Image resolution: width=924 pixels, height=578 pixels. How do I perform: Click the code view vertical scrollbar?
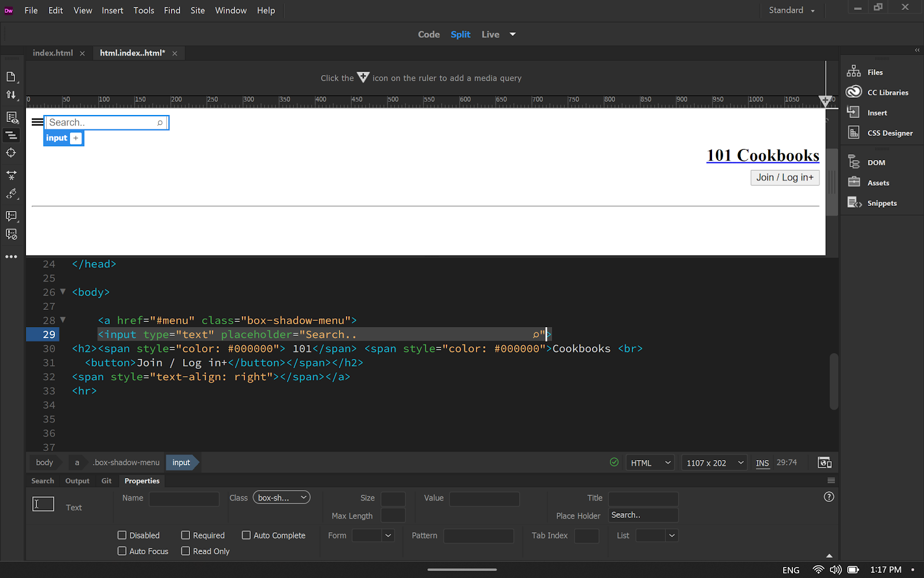pyautogui.click(x=833, y=381)
